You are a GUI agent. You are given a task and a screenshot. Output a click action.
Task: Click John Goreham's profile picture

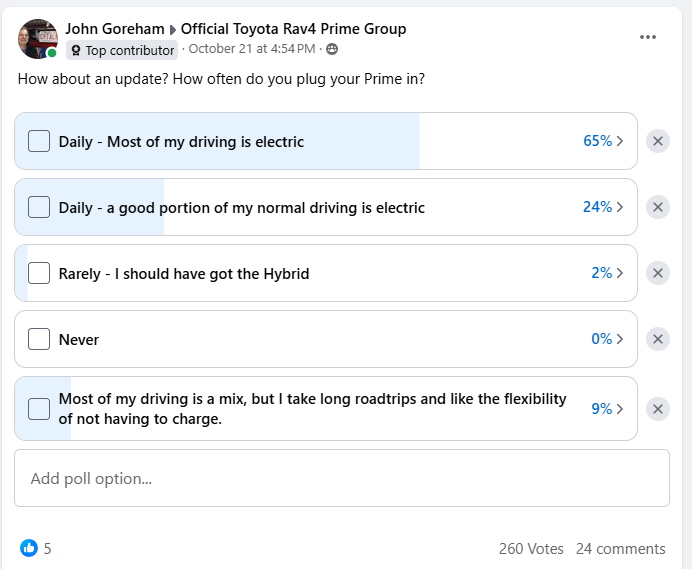pyautogui.click(x=38, y=38)
